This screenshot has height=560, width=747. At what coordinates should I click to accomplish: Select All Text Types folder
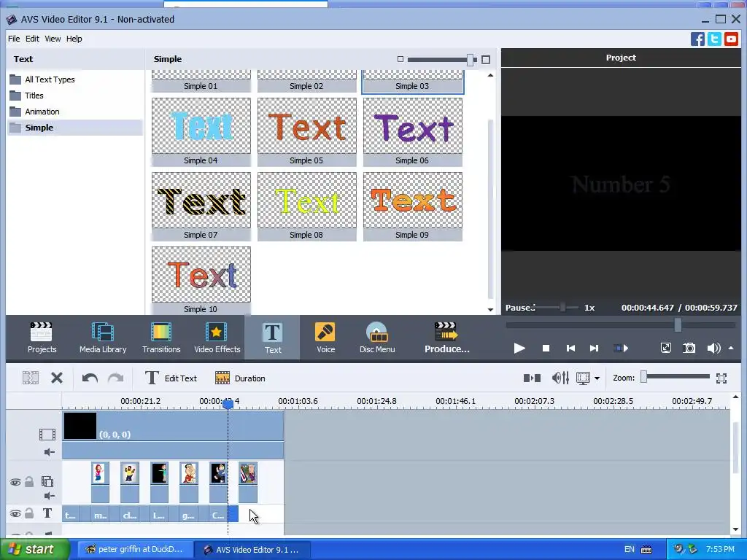(50, 79)
